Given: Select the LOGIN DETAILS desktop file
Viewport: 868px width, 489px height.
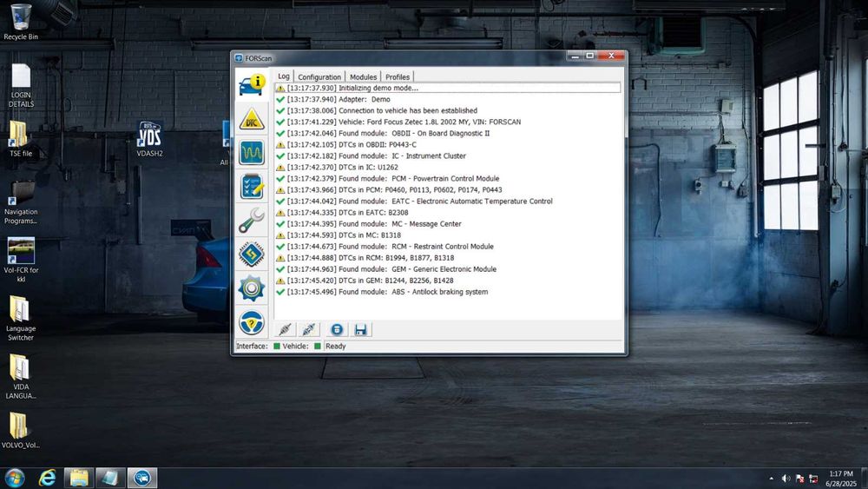Looking at the screenshot, I should pyautogui.click(x=21, y=86).
